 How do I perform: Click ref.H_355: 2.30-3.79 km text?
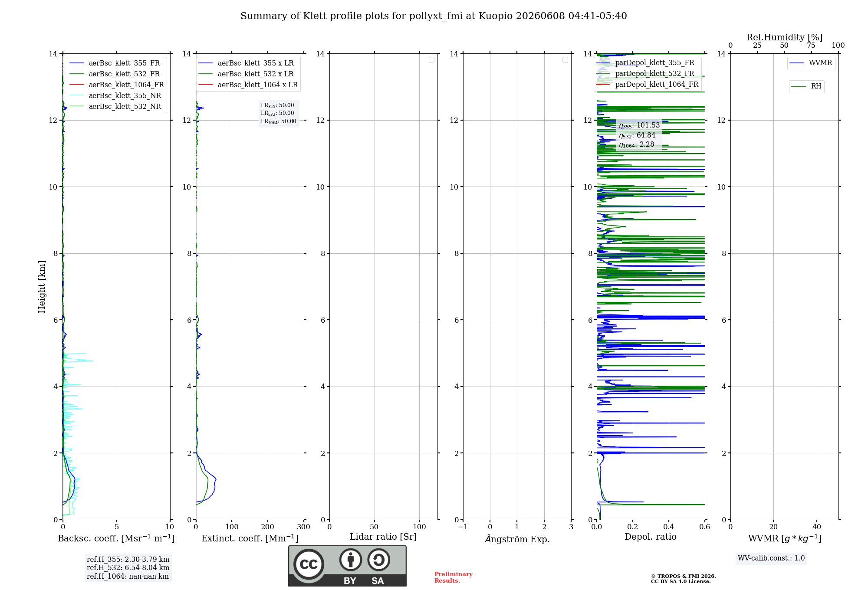[128, 559]
